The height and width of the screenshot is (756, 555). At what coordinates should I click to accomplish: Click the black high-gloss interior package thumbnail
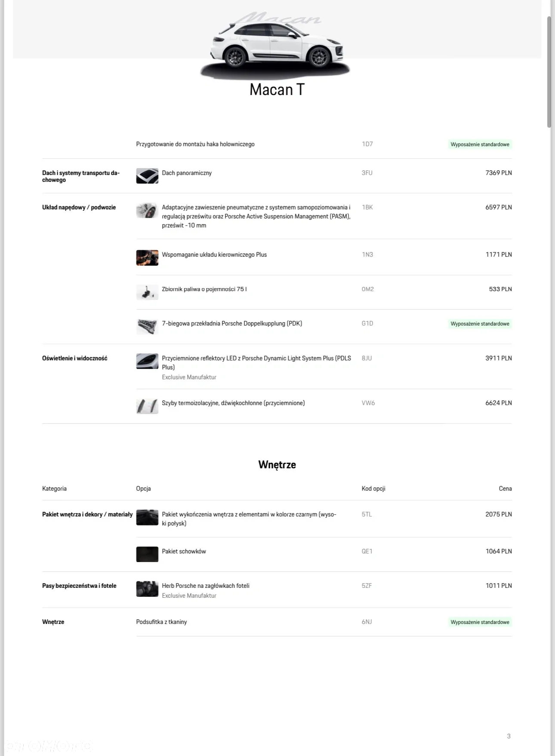[x=147, y=517]
